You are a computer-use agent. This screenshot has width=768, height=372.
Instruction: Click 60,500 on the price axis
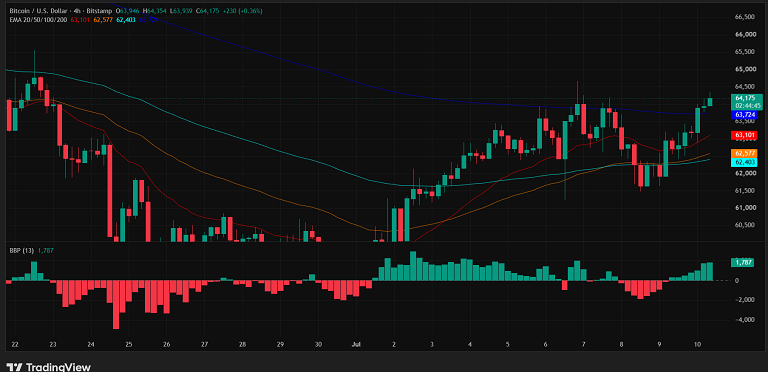(x=744, y=225)
